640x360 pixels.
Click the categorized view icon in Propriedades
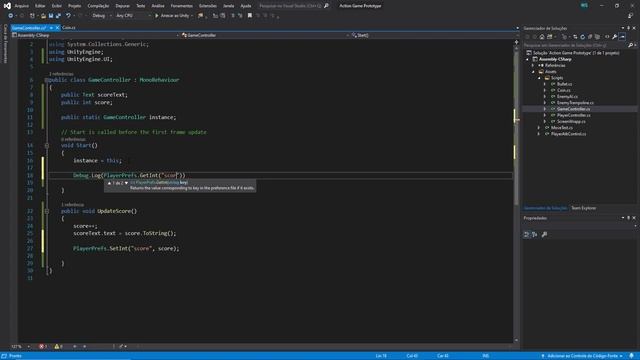pos(527,234)
